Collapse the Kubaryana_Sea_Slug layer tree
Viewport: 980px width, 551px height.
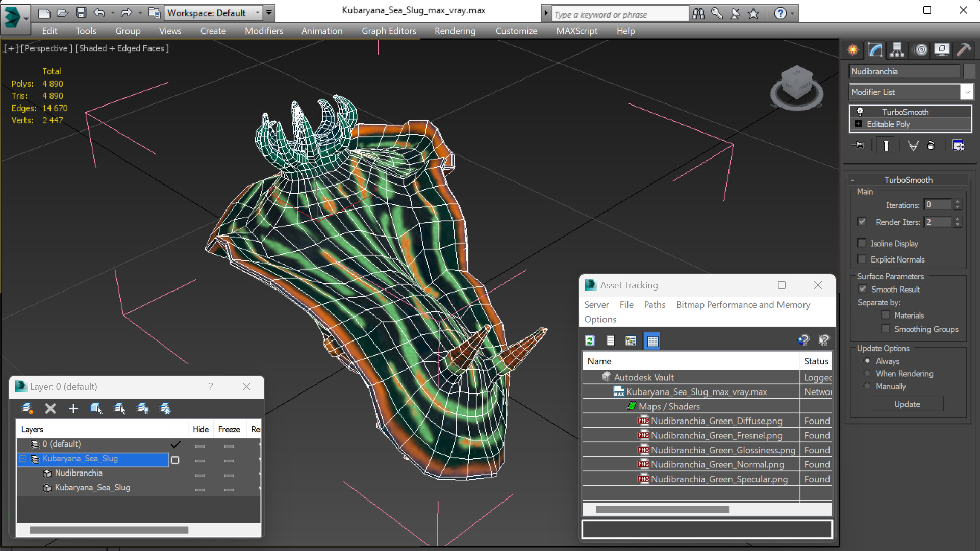point(23,459)
